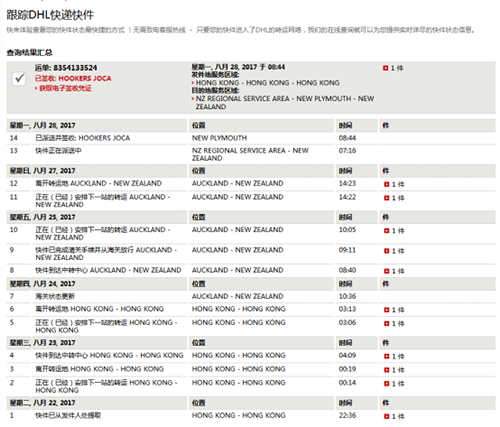Screen dimensions: 500x427
Task: Click the piece icon at 14:23 row
Action: [387, 184]
